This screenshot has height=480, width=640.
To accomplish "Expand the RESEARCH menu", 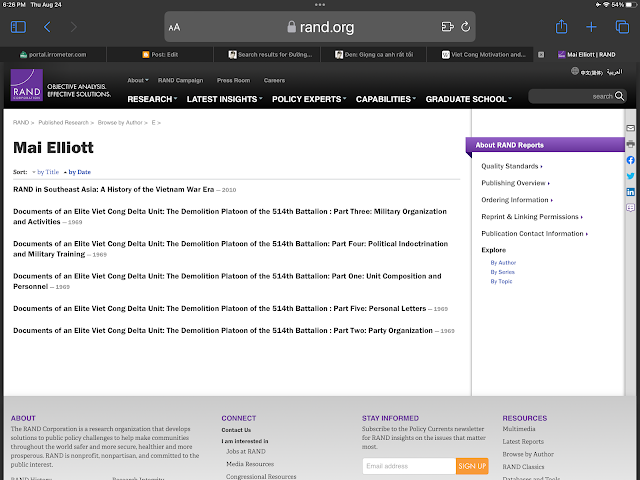I will [x=152, y=99].
